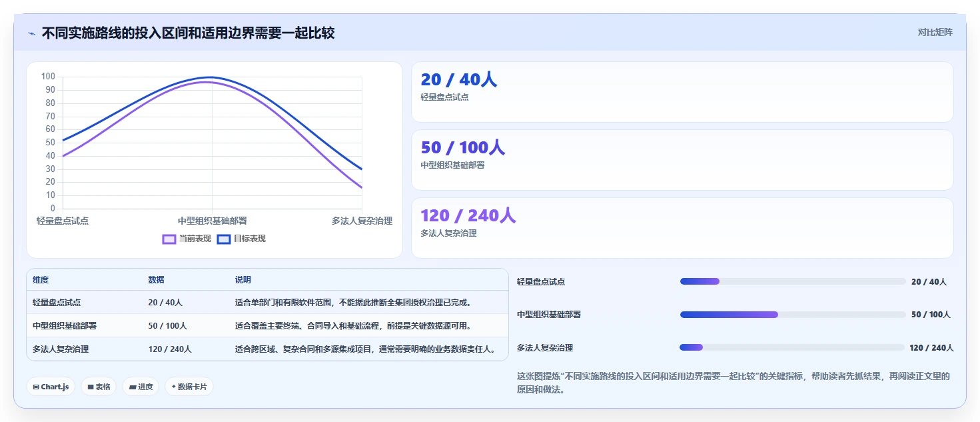The image size is (980, 422).
Task: Click description starting 适合跨区域、复杂合同
Action: [366, 349]
